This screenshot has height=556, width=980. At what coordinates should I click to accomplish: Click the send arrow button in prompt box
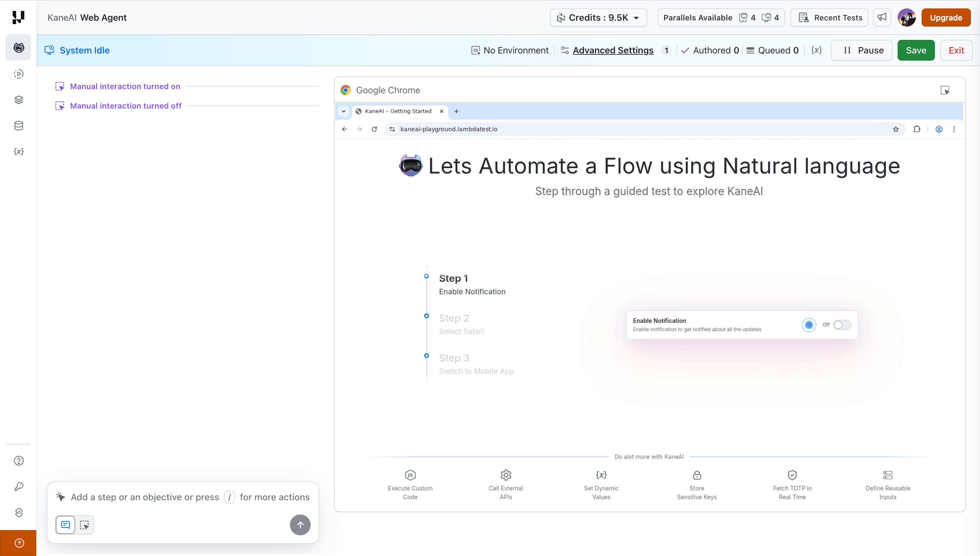[300, 525]
